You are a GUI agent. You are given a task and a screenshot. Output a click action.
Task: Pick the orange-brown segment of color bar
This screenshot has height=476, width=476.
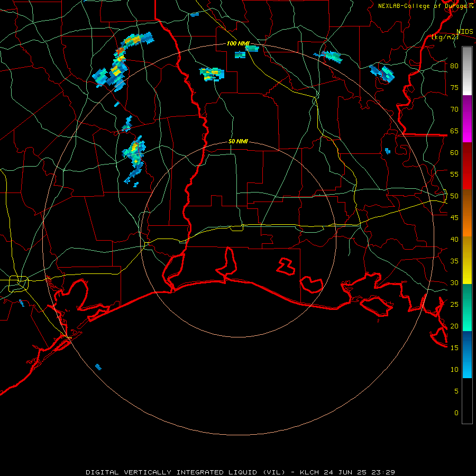pyautogui.click(x=467, y=213)
